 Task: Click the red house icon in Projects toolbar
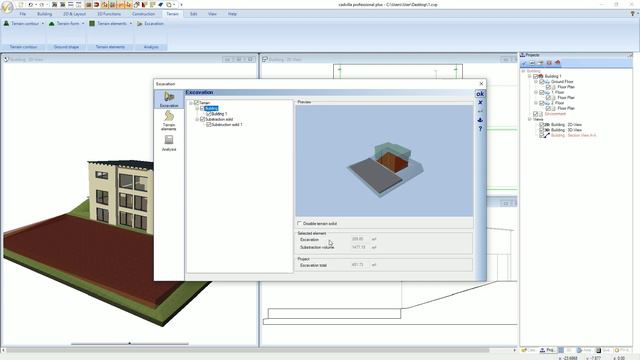(x=558, y=63)
